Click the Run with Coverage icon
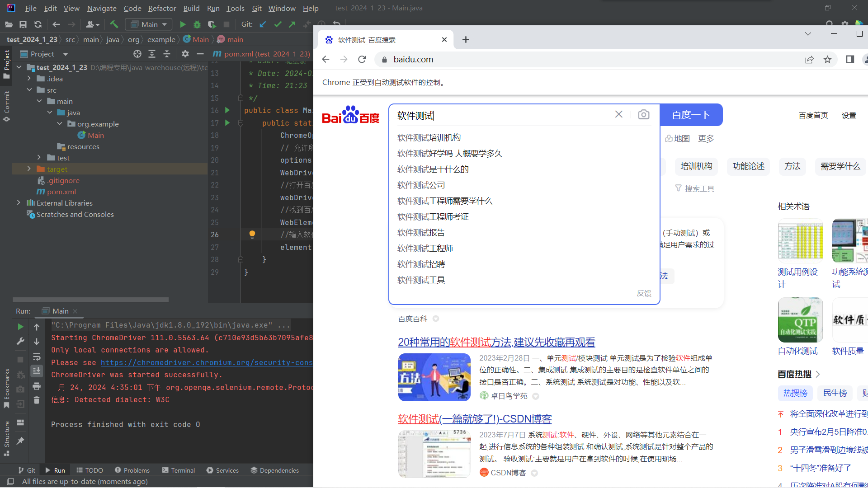The image size is (868, 488). pyautogui.click(x=212, y=24)
